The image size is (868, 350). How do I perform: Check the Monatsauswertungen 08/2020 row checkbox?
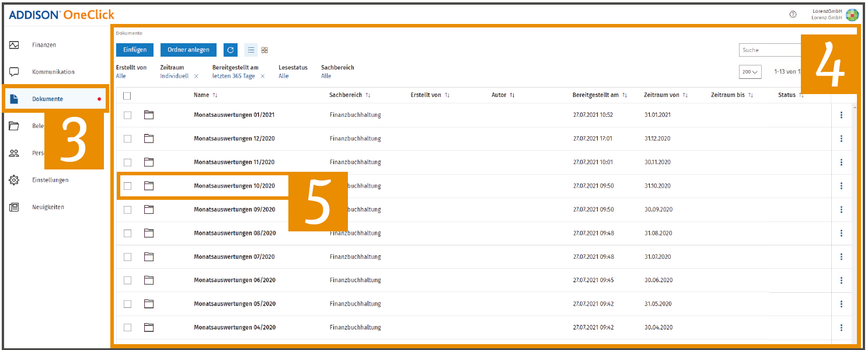click(x=127, y=233)
